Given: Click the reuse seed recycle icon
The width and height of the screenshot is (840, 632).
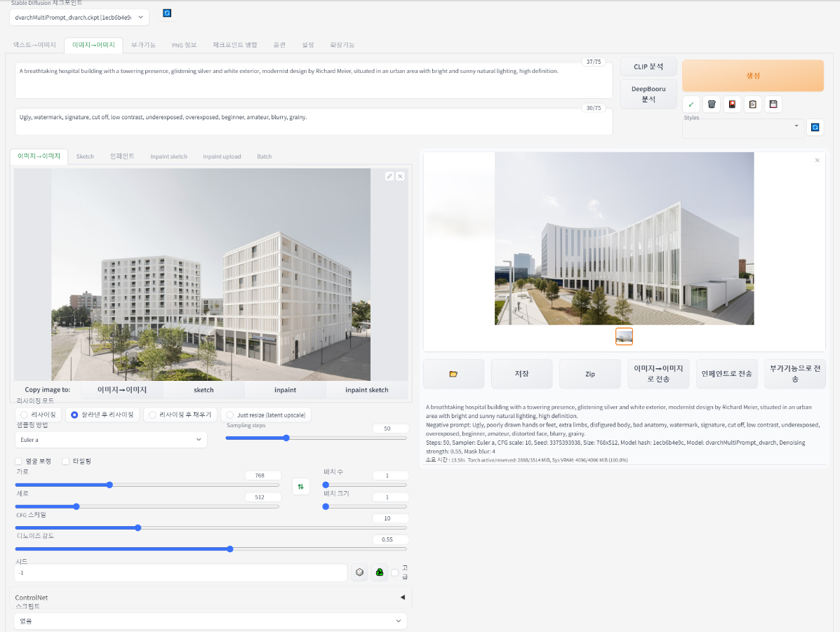Looking at the screenshot, I should [x=380, y=572].
